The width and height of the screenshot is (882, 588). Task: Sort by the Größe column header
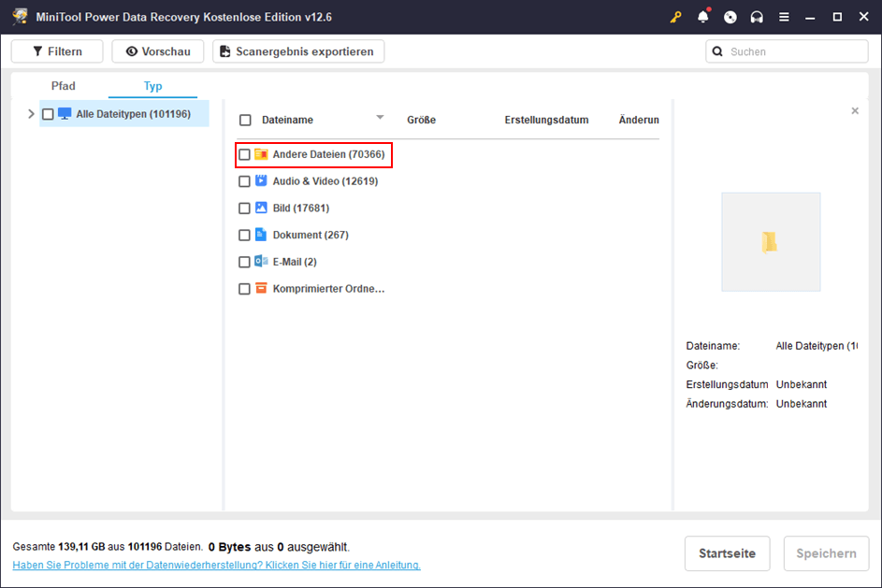(x=421, y=120)
